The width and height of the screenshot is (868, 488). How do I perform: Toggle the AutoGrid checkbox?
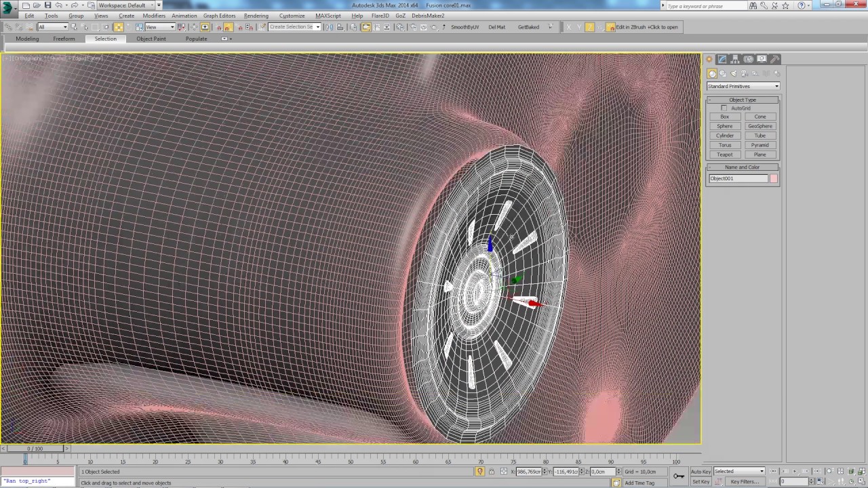coord(724,108)
